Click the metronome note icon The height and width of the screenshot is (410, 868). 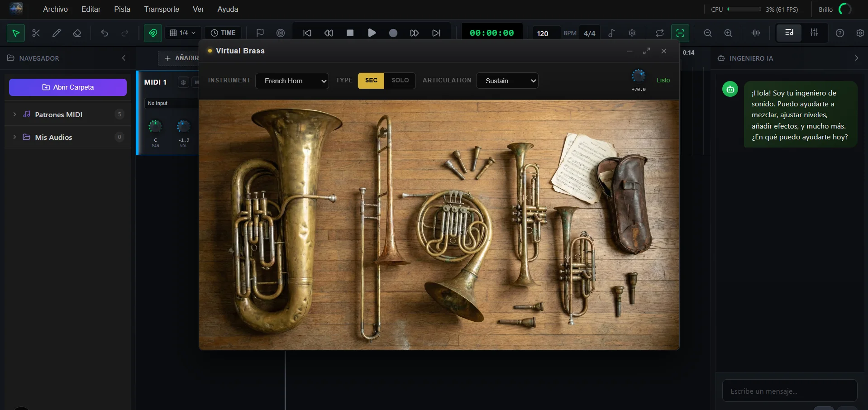coord(611,33)
